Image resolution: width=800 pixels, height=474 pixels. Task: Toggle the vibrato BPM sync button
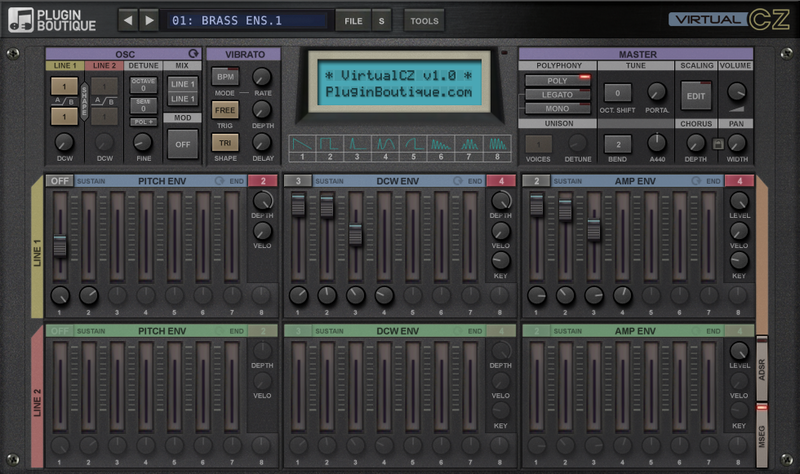pos(224,76)
